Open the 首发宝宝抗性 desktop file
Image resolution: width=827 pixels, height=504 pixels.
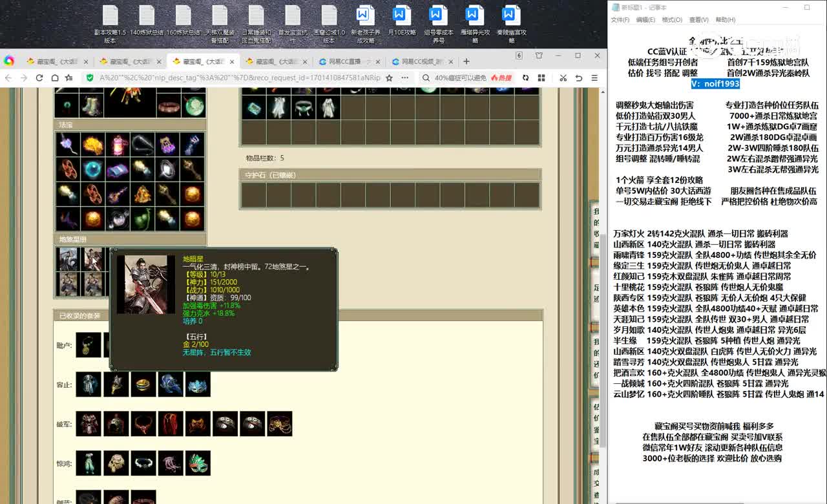click(293, 25)
